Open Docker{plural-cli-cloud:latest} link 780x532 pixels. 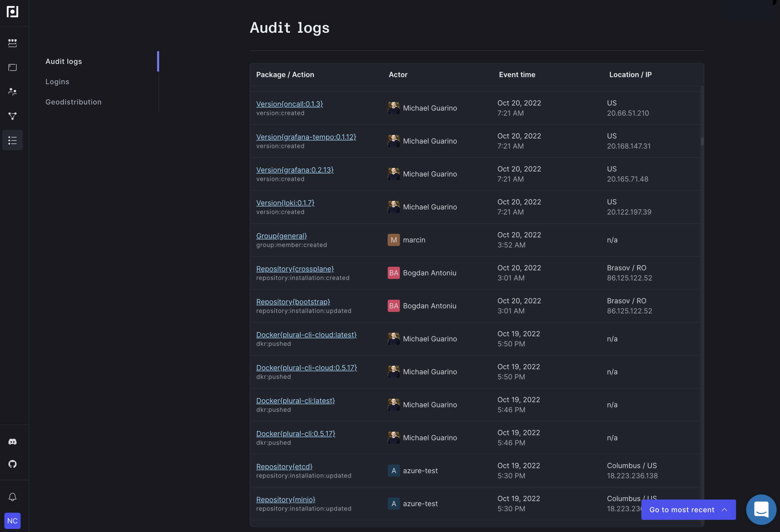306,335
